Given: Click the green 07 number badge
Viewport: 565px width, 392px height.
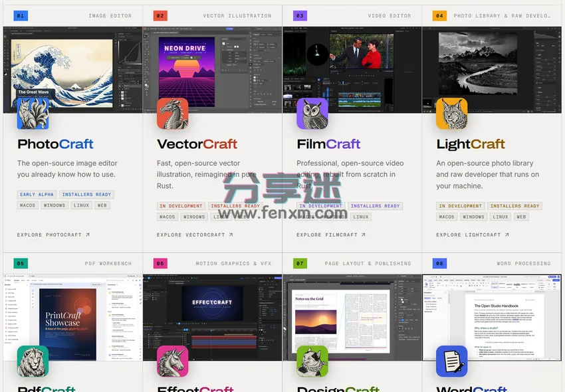Looking at the screenshot, I should click(x=300, y=263).
